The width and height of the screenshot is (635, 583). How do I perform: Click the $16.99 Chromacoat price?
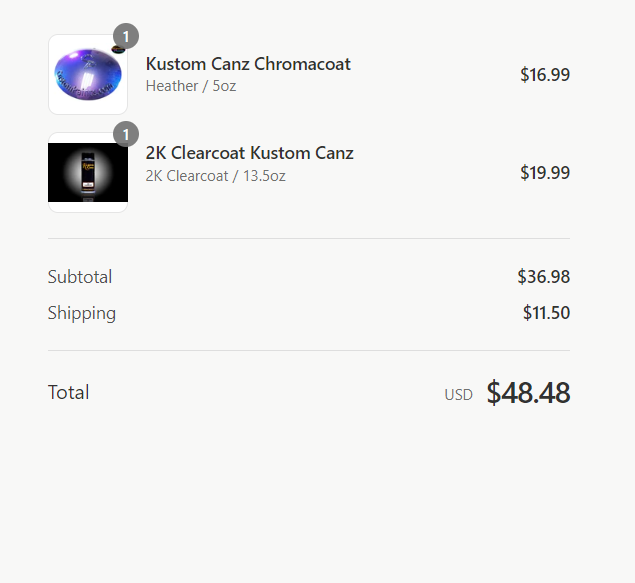tap(545, 74)
